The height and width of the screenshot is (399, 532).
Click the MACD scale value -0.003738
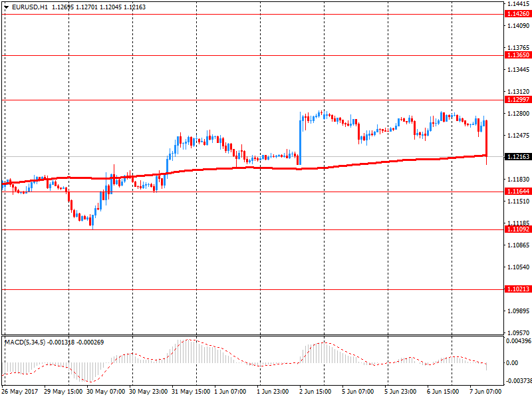click(519, 381)
